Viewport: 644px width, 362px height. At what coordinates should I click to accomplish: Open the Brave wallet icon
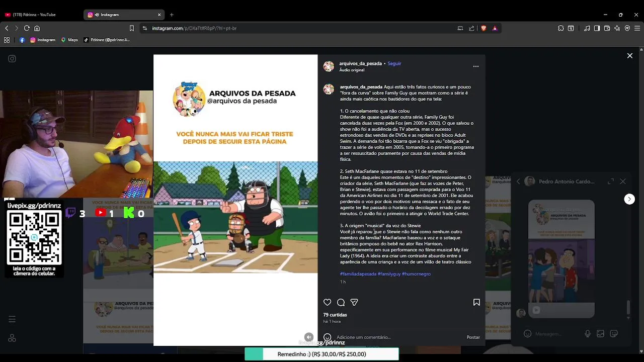pos(607,28)
